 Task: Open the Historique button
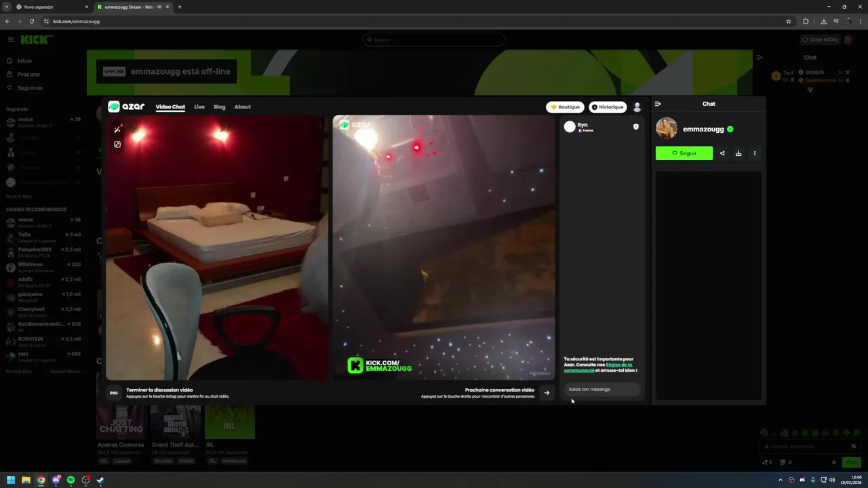(x=607, y=107)
